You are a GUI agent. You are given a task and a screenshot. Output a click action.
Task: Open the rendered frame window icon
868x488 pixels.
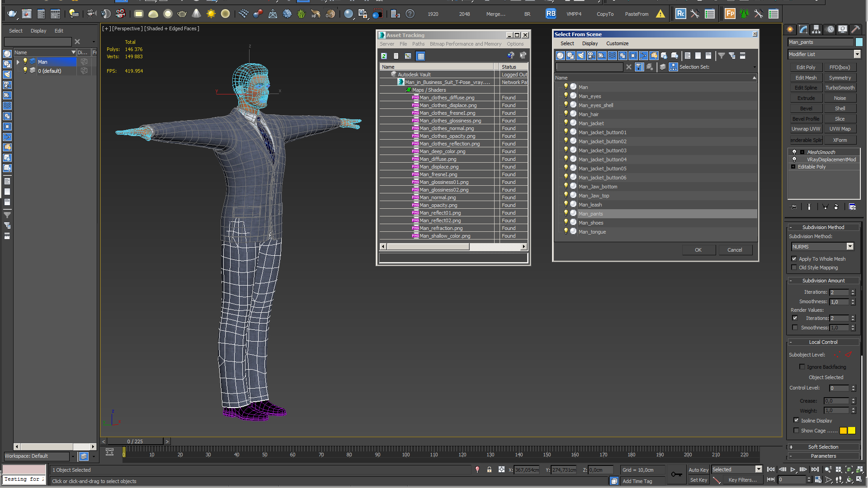click(x=27, y=14)
